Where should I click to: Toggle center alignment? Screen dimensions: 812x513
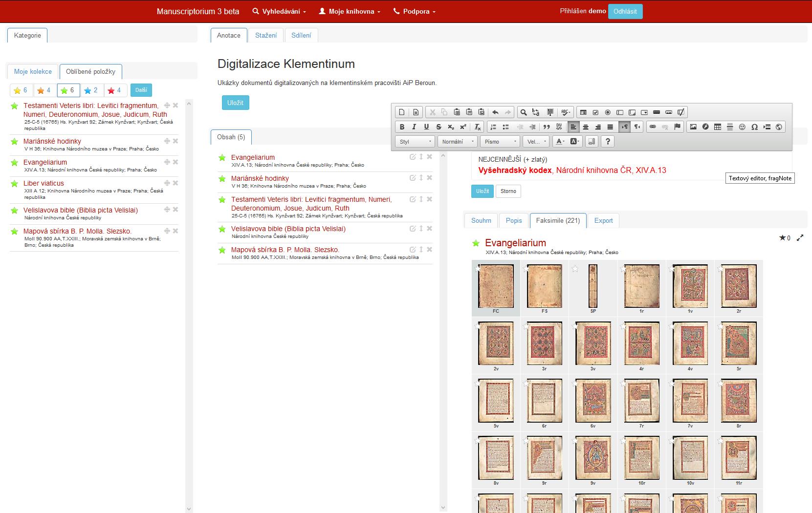(x=586, y=127)
